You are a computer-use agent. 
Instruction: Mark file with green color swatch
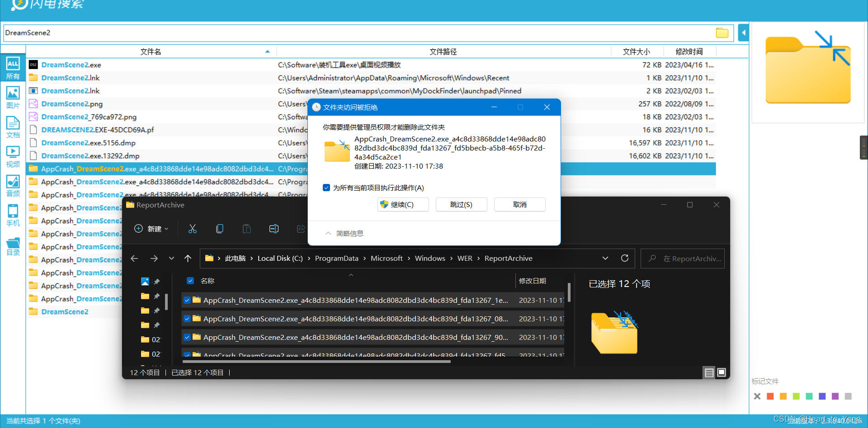click(796, 396)
